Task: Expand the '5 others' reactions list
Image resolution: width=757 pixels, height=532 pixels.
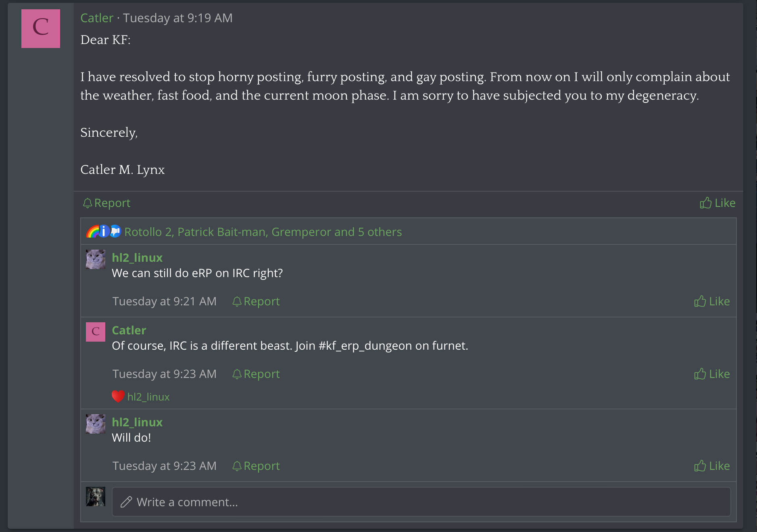Action: 380,232
